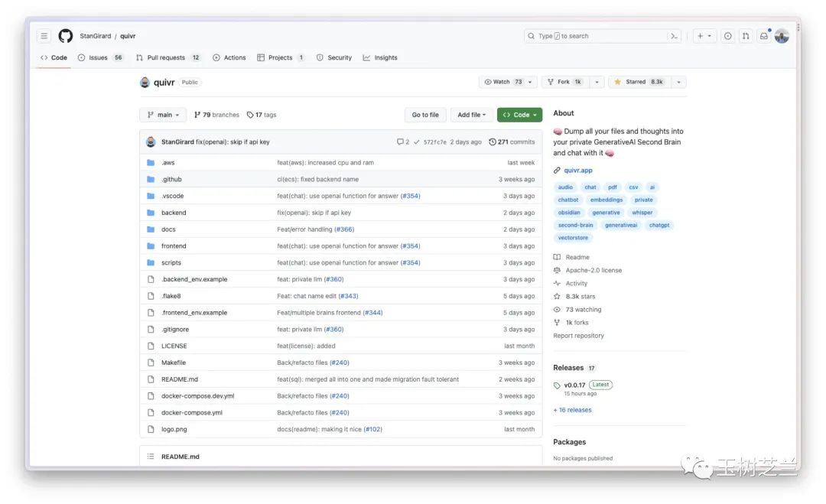Switch to the Issues tab

click(x=99, y=57)
